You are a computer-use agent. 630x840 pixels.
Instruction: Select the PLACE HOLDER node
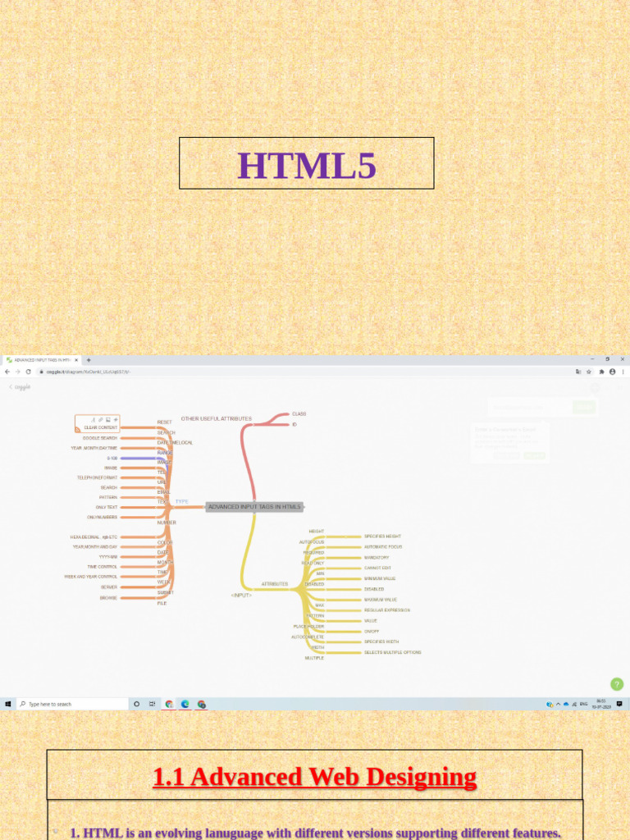point(308,626)
